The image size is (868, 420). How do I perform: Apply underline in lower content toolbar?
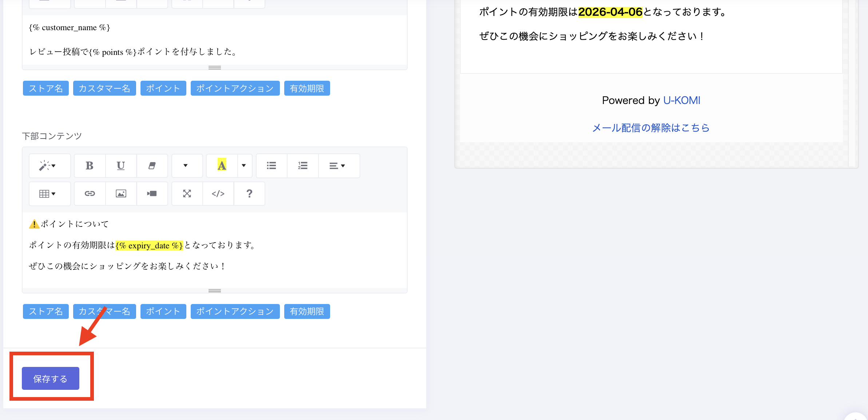point(121,166)
